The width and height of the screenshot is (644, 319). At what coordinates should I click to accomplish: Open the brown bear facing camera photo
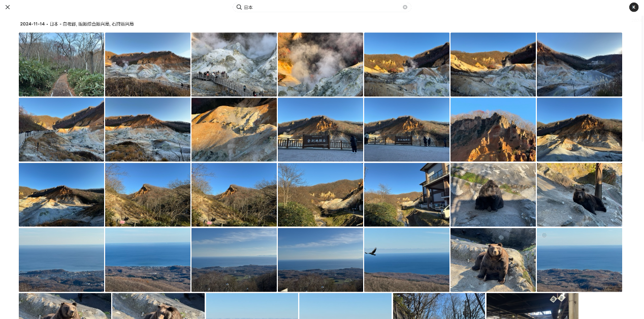click(493, 260)
